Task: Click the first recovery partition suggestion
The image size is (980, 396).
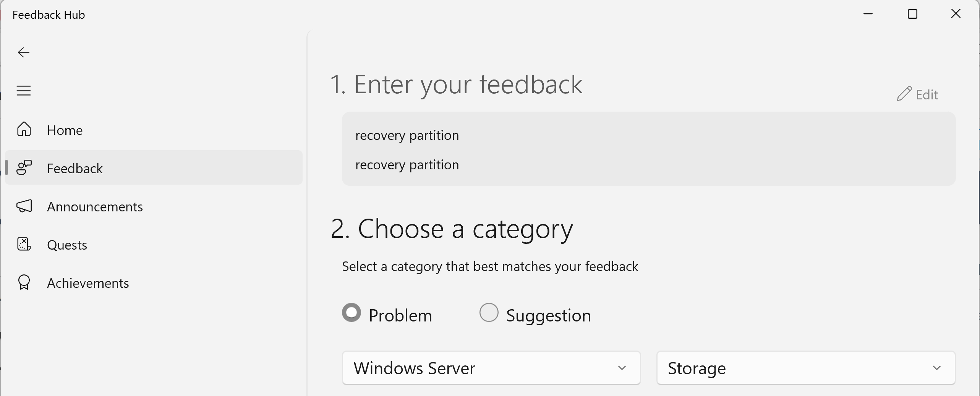Action: click(x=407, y=135)
